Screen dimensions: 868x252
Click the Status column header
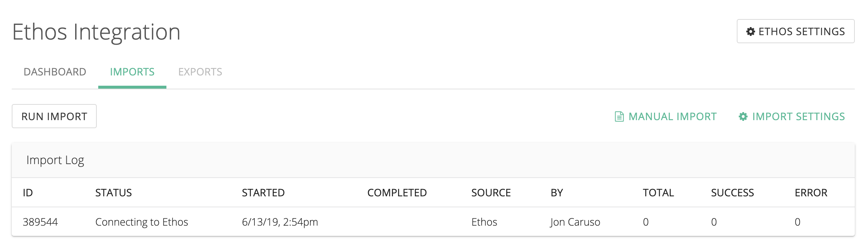pos(114,193)
